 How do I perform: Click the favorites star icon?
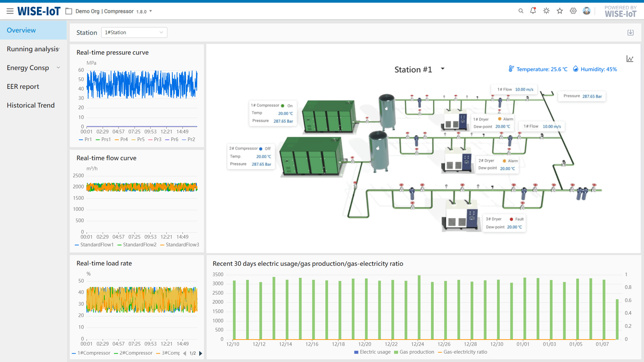click(560, 11)
